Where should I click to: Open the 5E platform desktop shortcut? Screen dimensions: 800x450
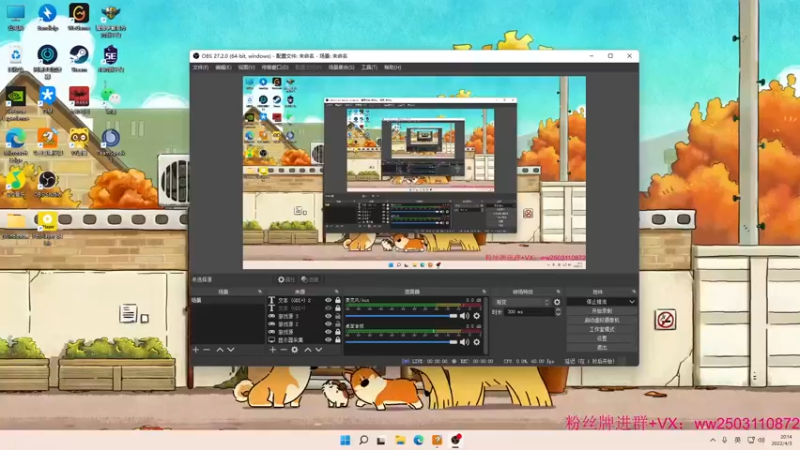[x=111, y=58]
